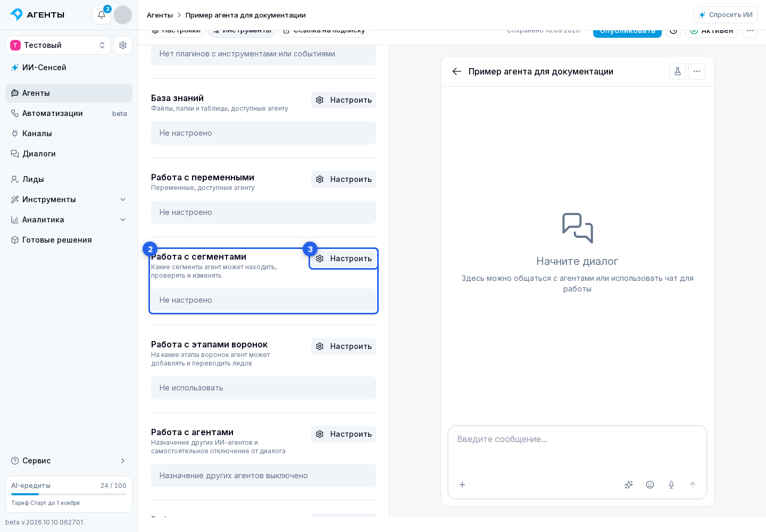Click the microphone voice input icon
This screenshot has height=532, width=766.
tap(671, 485)
